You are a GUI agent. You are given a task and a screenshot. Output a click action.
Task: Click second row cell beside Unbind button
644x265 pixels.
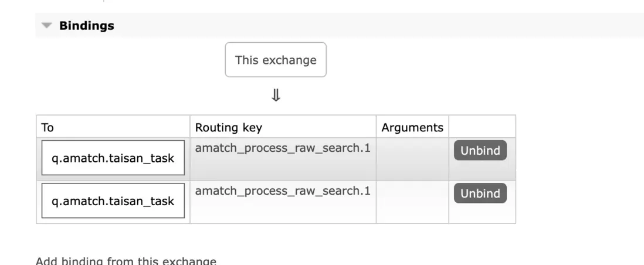click(x=482, y=213)
